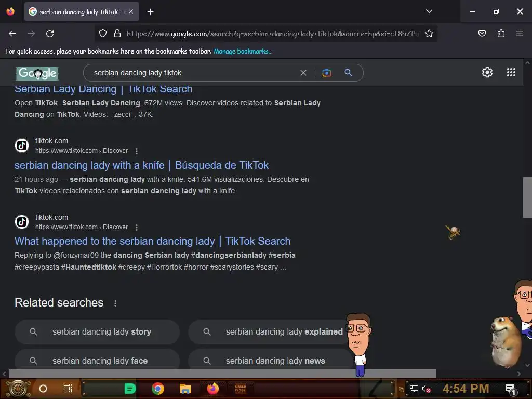The width and height of the screenshot is (532, 399).
Task: Open more options for the knife result
Action: tap(137, 151)
